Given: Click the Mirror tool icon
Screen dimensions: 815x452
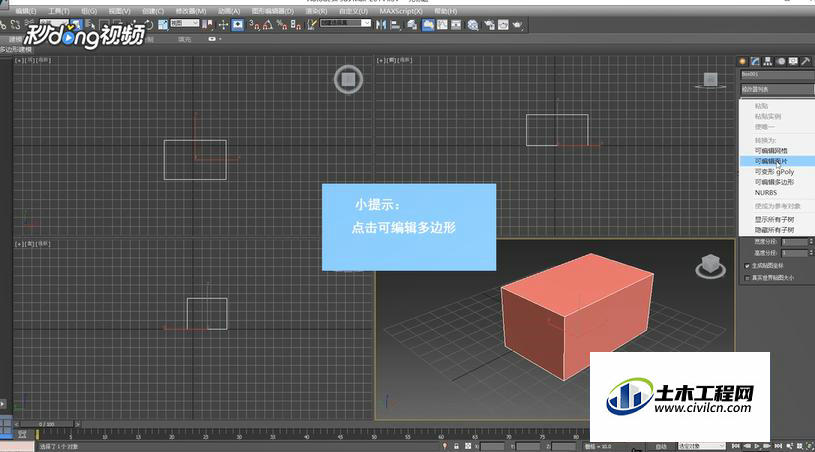Looking at the screenshot, I should coord(381,24).
